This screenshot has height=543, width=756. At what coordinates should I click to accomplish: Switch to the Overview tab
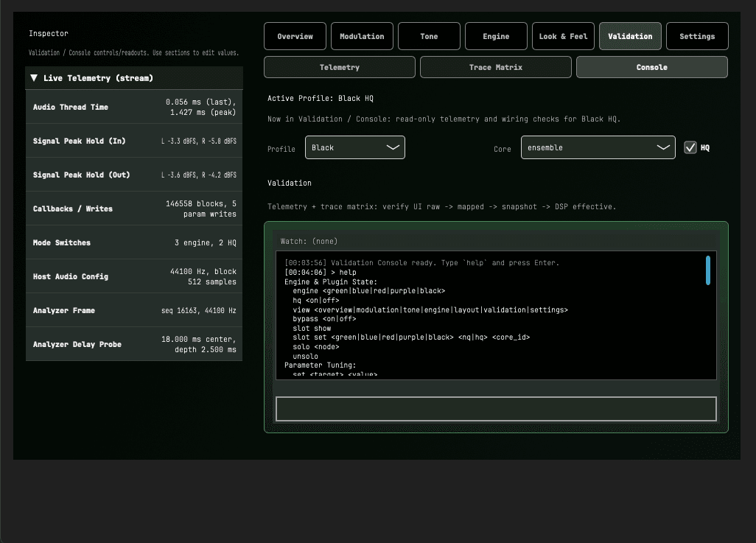tap(295, 35)
